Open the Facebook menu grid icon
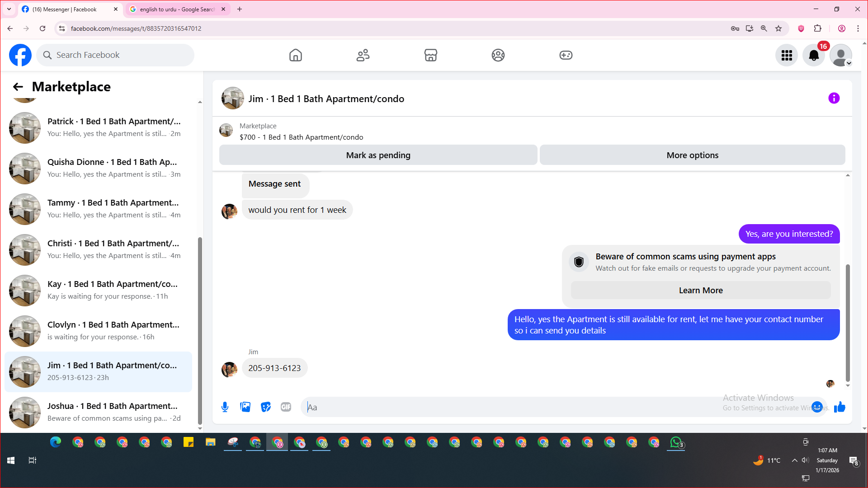Image resolution: width=868 pixels, height=488 pixels. pos(787,55)
